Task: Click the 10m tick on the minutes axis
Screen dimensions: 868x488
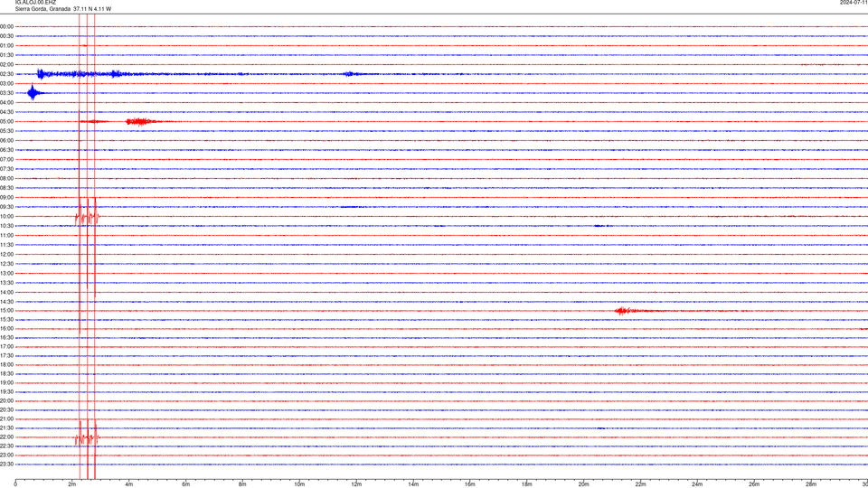Action: point(299,484)
